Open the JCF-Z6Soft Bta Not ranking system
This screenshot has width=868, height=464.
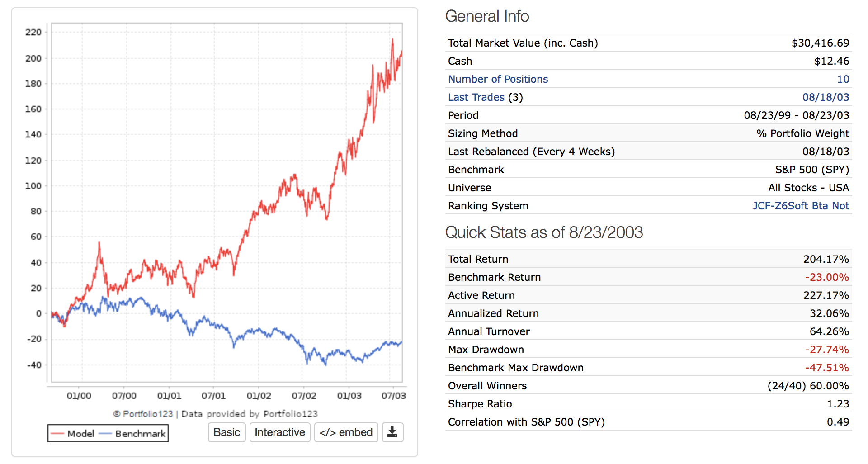(801, 206)
